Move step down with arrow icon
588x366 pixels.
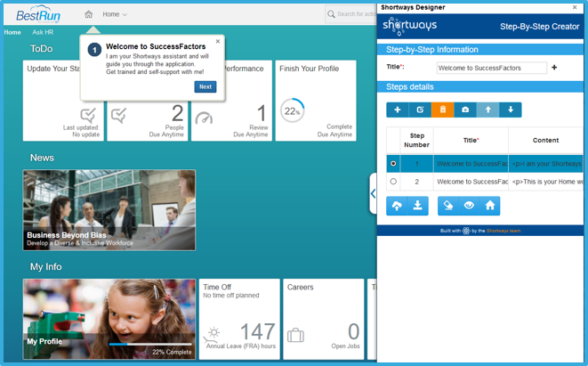coord(511,110)
